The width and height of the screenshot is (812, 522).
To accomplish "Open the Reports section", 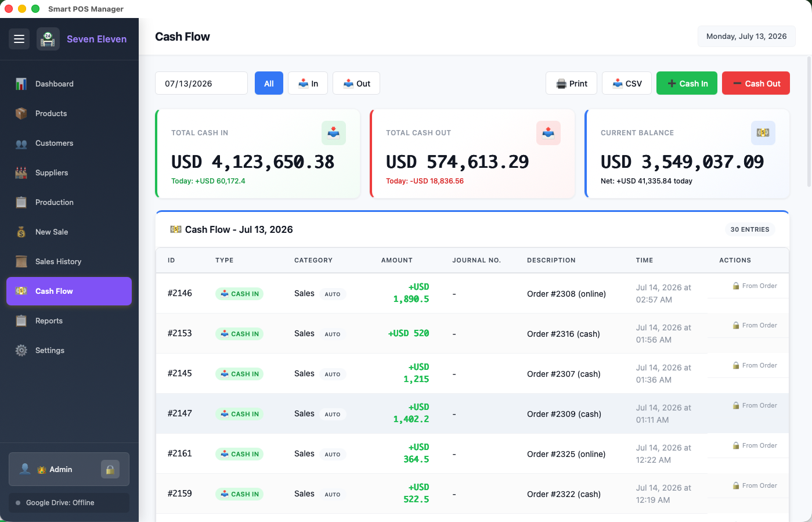I will [x=69, y=321].
